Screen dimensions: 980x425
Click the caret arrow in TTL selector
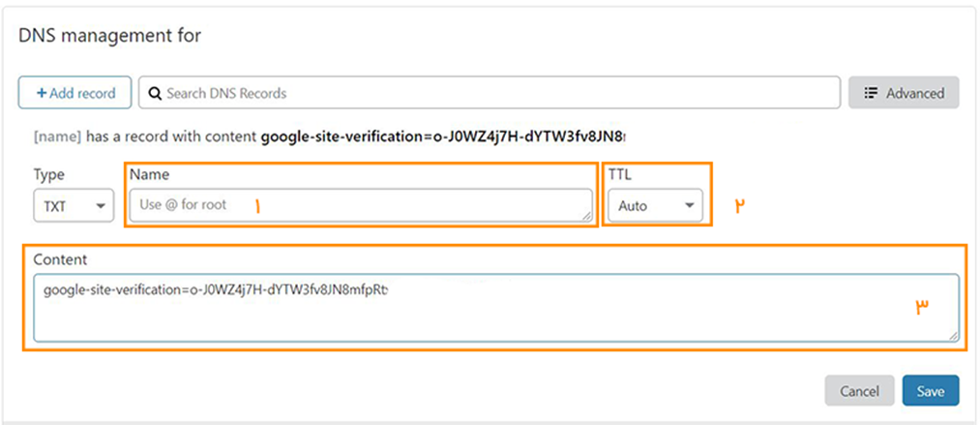(x=690, y=205)
